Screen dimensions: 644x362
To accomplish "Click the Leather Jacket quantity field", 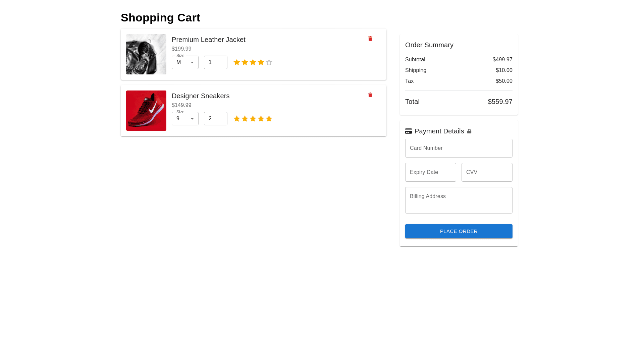I will point(216,63).
